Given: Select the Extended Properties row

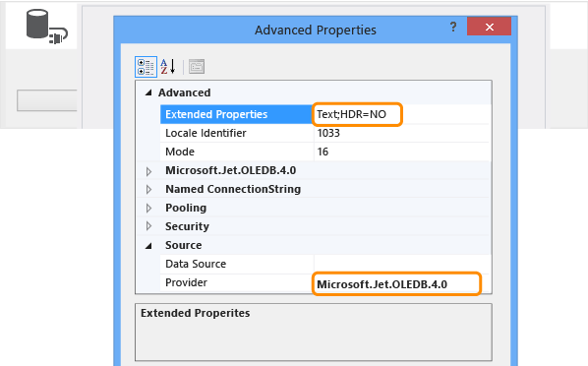Looking at the screenshot, I should 324,114.
